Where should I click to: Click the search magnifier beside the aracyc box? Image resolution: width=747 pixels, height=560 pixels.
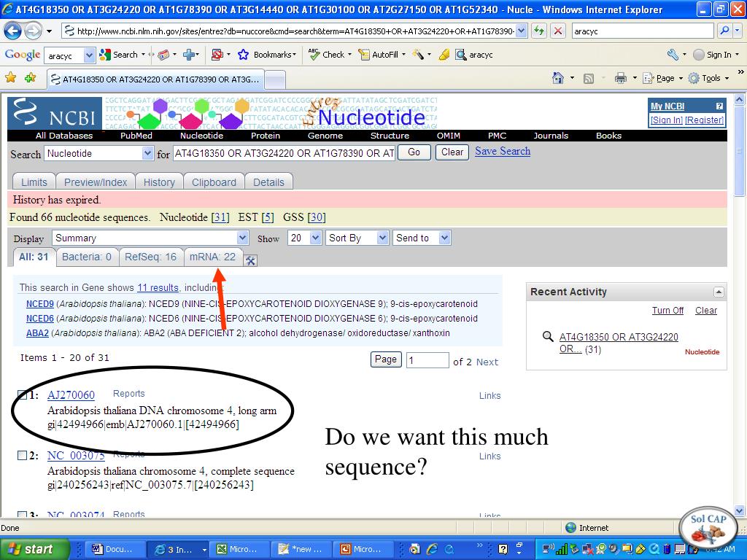pos(724,31)
